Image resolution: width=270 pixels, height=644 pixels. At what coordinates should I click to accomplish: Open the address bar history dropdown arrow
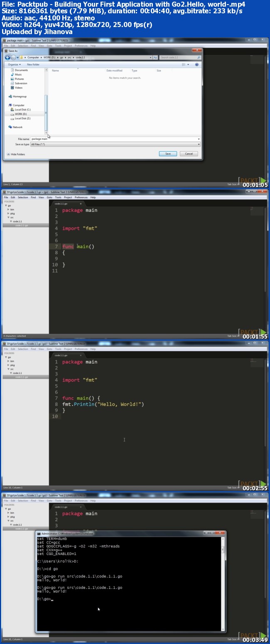tap(150, 57)
